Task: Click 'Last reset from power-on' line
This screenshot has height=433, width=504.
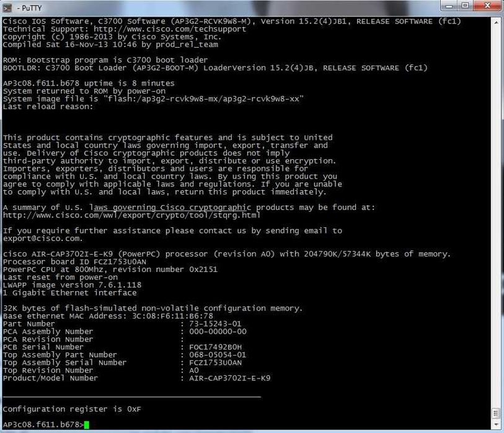Action: point(60,278)
